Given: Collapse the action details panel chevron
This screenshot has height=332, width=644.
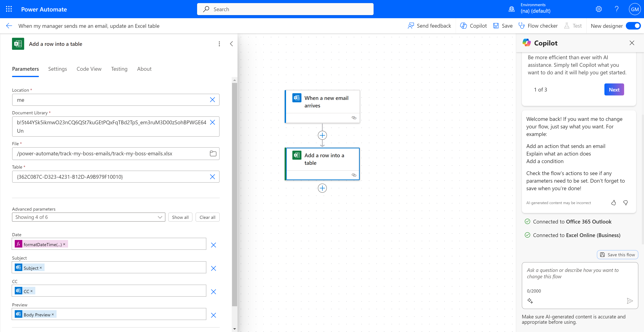Looking at the screenshot, I should click(x=231, y=44).
